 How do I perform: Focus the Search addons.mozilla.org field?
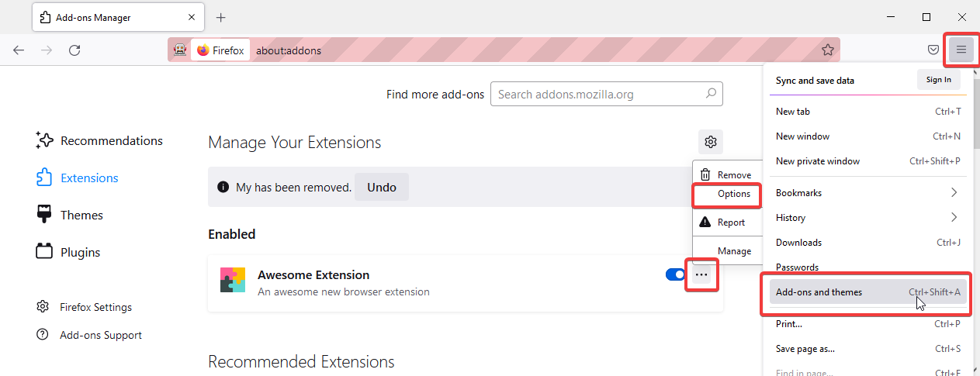click(597, 95)
